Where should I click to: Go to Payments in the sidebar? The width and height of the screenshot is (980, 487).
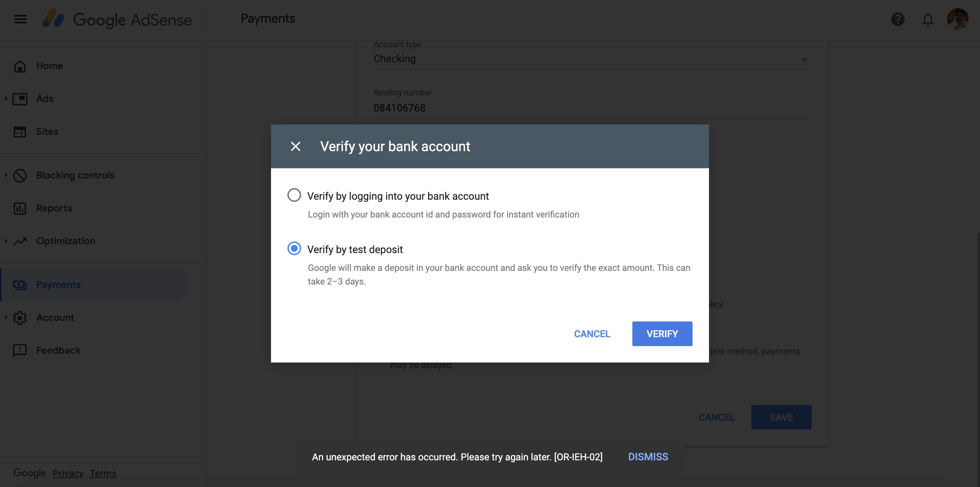58,285
